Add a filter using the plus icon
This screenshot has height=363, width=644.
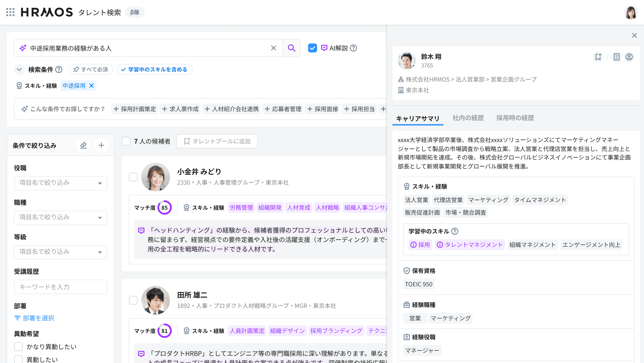pos(101,145)
